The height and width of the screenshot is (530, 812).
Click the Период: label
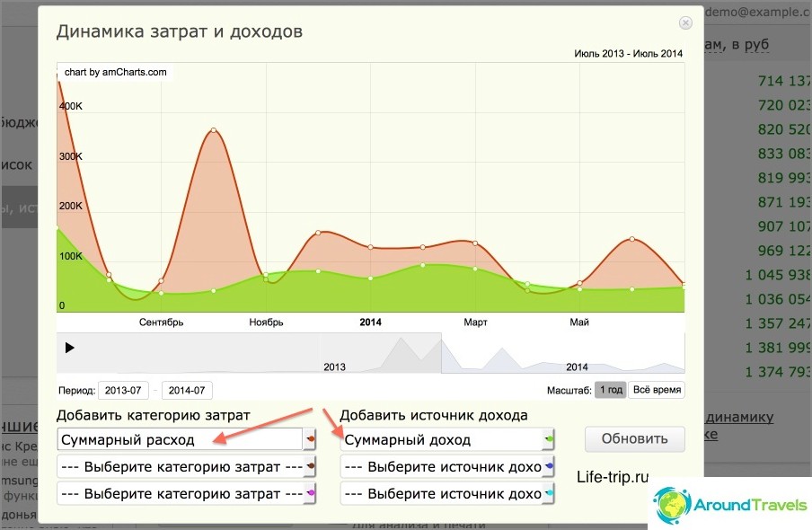(x=76, y=390)
